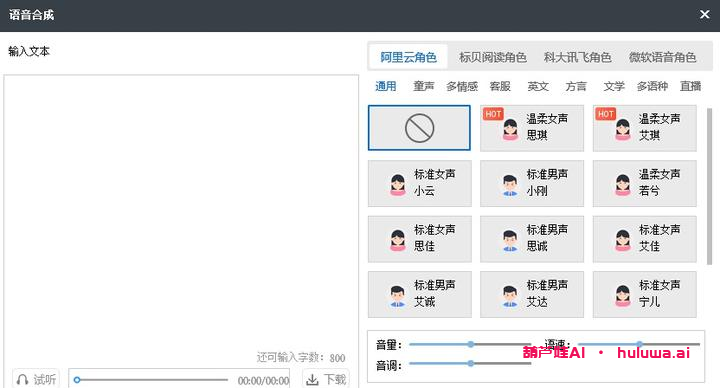
Task: Show the 客服 voice category
Action: (500, 86)
